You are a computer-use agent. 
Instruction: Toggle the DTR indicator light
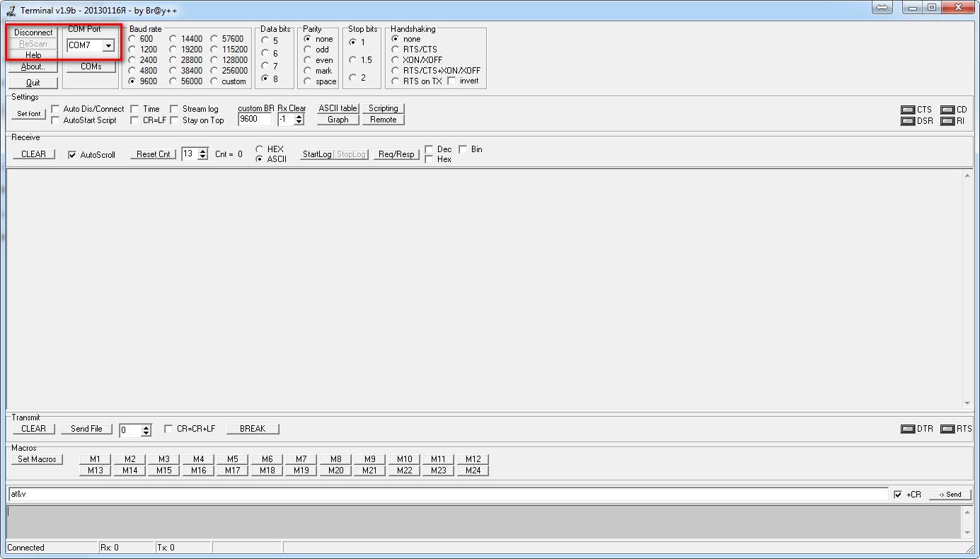click(x=907, y=429)
